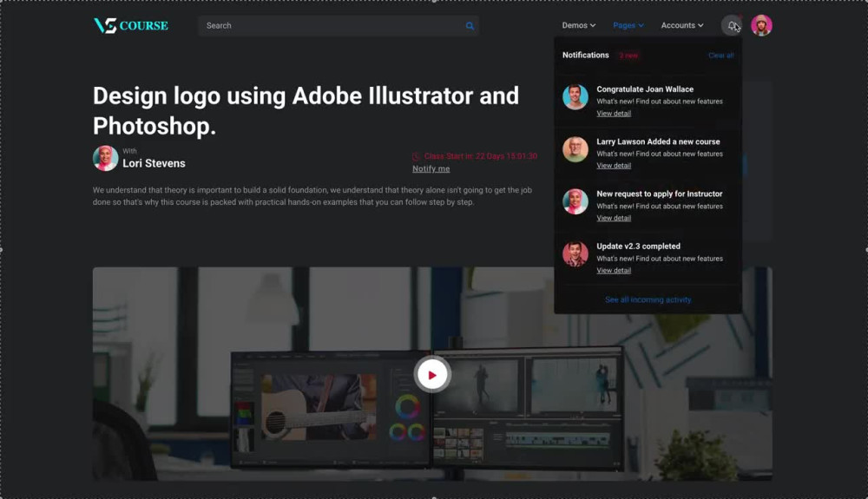Click the Instructor request notification avatar
The width and height of the screenshot is (868, 499).
575,202
